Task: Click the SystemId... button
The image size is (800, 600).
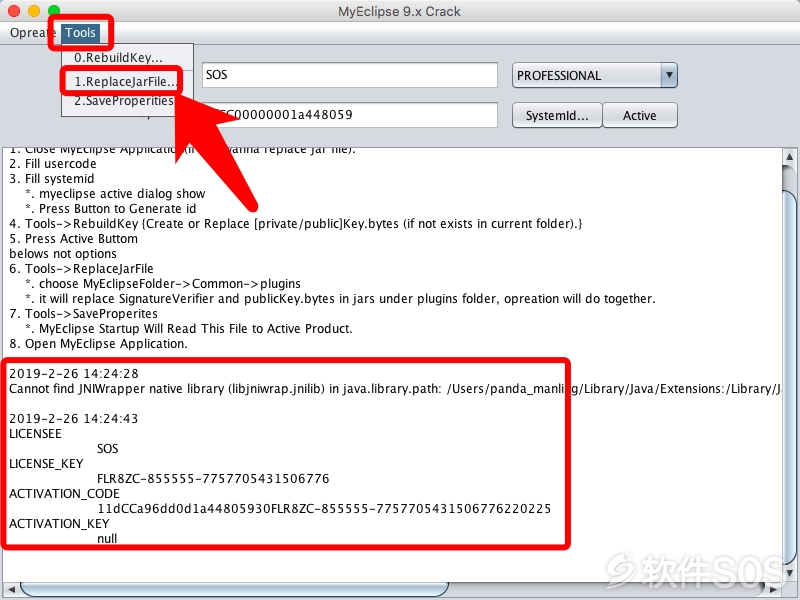Action: 557,115
